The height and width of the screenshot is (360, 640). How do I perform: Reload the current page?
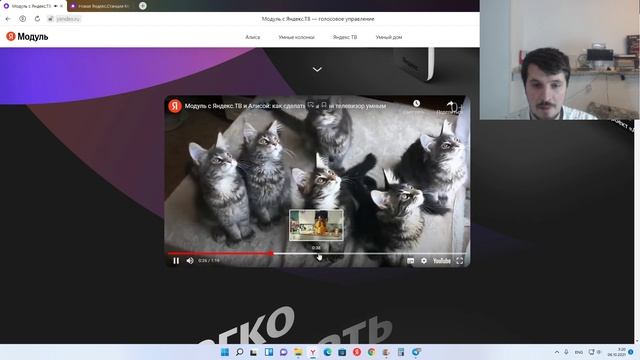pos(37,19)
